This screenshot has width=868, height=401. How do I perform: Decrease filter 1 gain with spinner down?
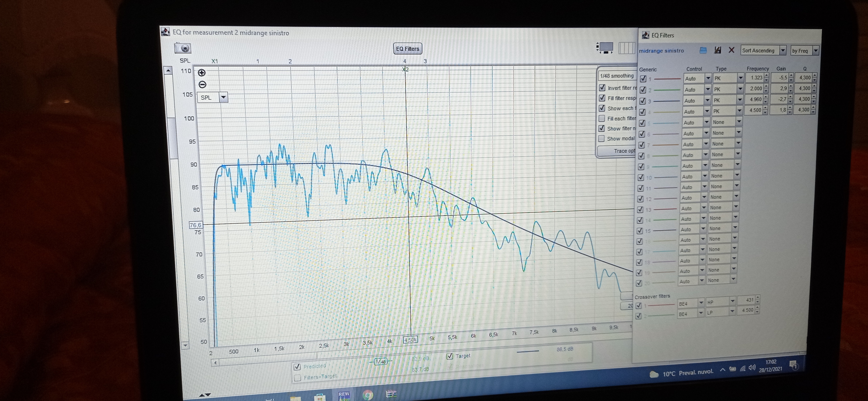tap(791, 80)
